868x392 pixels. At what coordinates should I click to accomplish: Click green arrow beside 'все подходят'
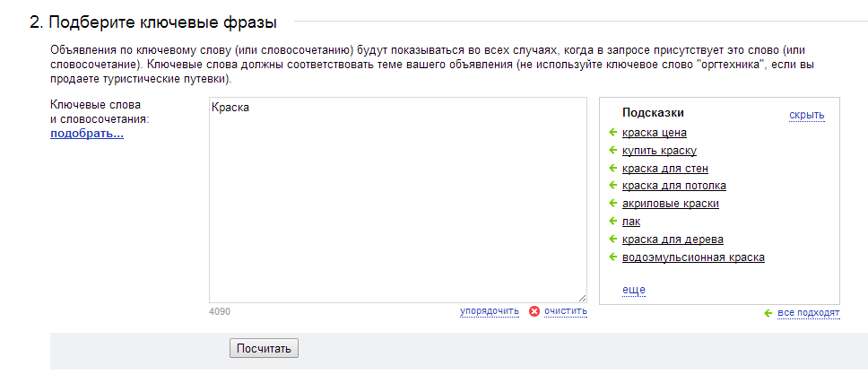pos(768,313)
